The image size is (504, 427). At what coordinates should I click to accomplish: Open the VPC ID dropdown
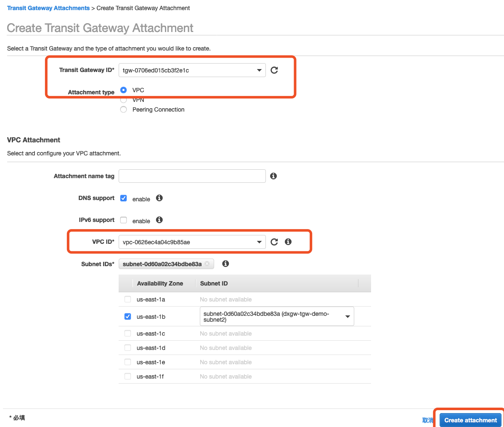coord(192,242)
